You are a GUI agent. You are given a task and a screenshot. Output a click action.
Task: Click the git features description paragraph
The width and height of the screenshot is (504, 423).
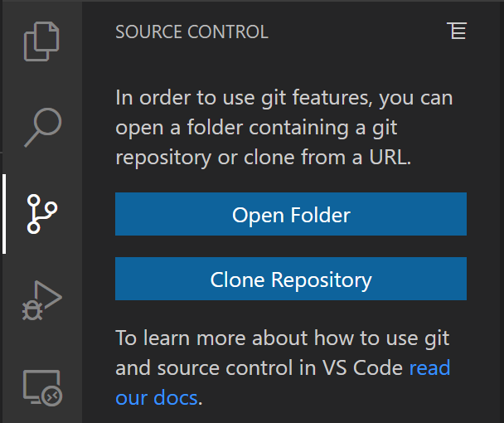pos(283,128)
